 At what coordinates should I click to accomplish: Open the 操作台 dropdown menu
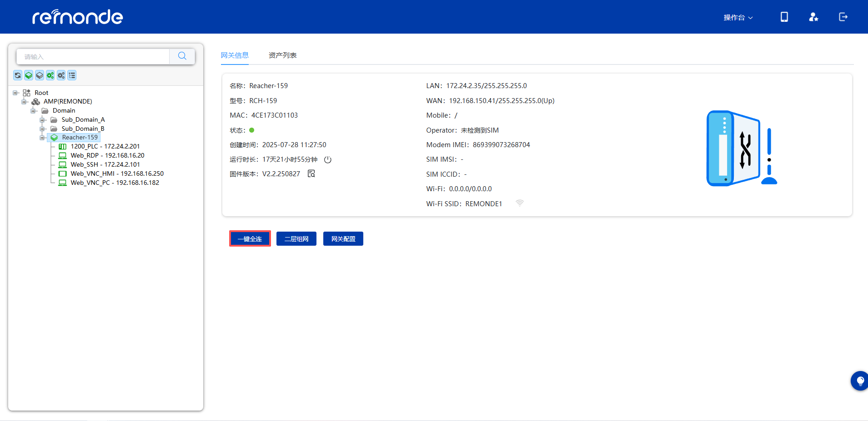click(x=738, y=18)
